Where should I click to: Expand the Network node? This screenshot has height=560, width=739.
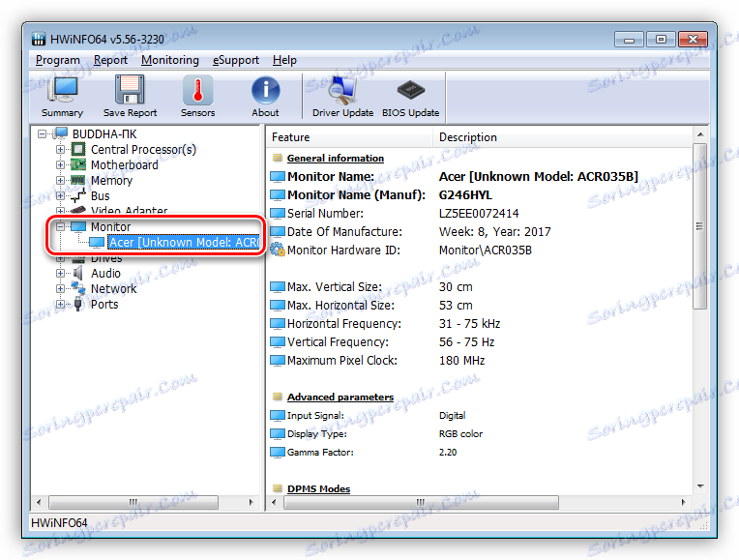tap(60, 289)
